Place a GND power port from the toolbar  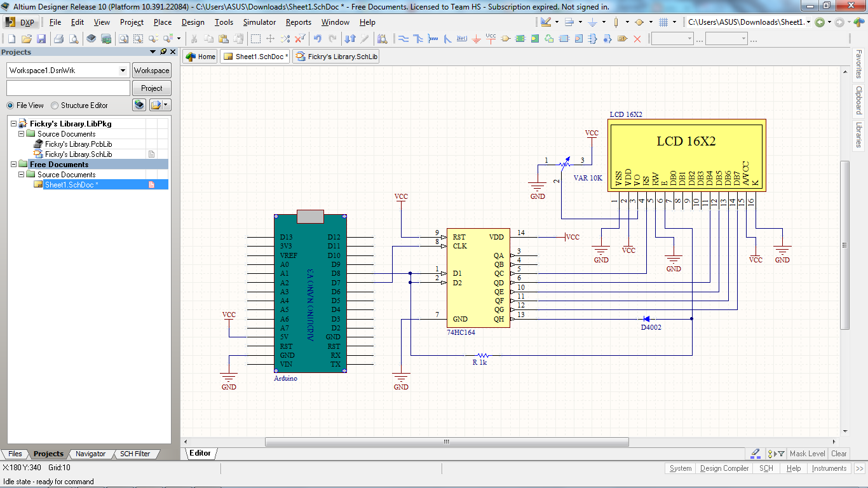coord(477,38)
